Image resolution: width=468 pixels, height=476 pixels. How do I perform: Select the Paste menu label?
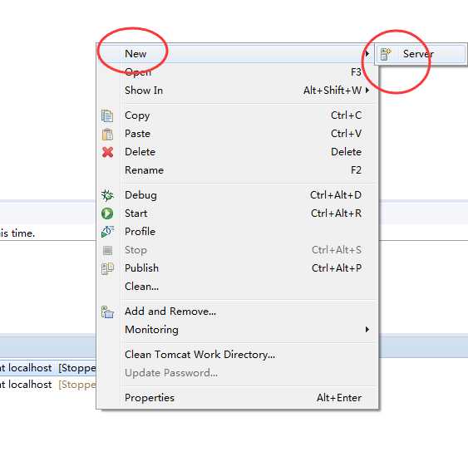137,134
